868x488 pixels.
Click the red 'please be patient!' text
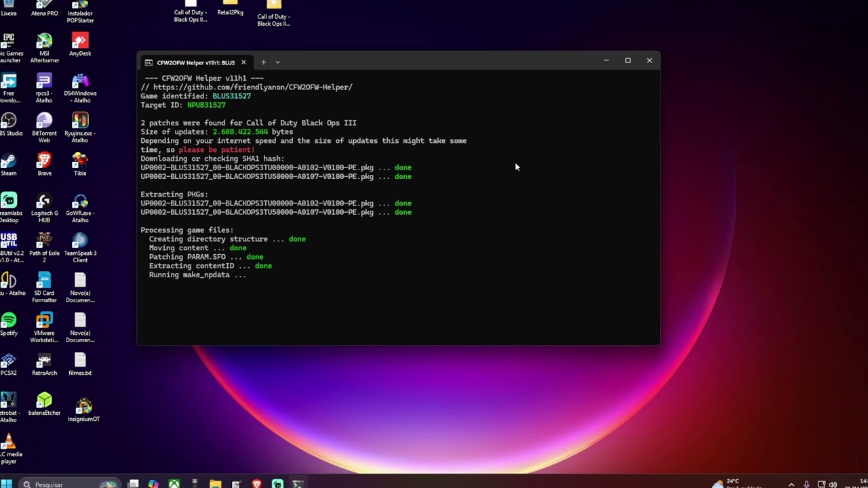(217, 150)
